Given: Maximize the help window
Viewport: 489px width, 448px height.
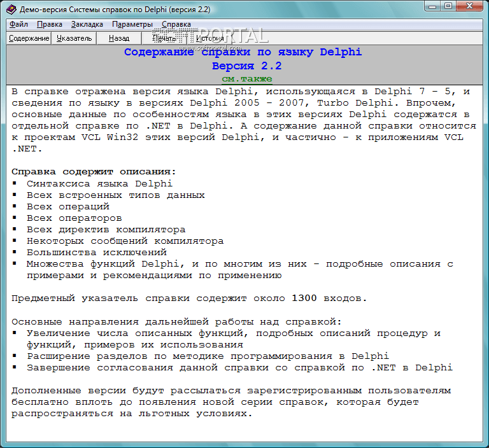Looking at the screenshot, I should point(448,6).
